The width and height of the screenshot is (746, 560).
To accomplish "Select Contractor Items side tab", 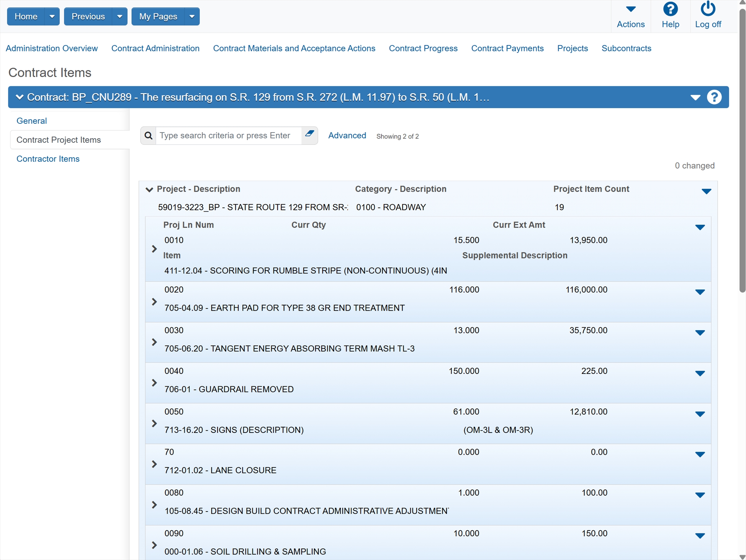I will coord(48,159).
